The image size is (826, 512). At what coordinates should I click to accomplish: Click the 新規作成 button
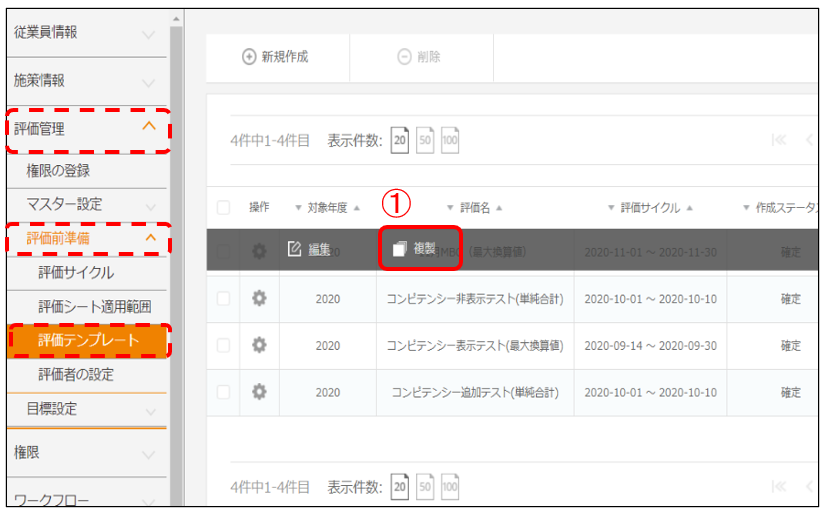(276, 57)
